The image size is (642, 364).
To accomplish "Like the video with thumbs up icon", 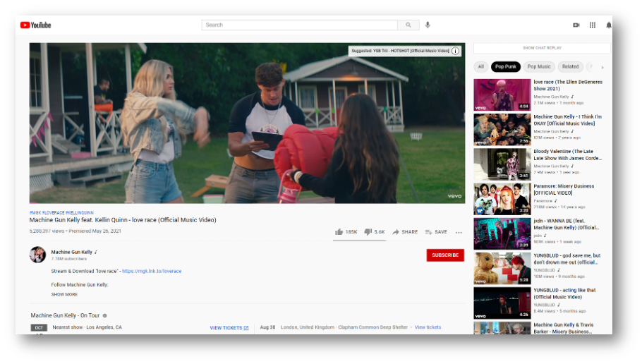I will [339, 232].
